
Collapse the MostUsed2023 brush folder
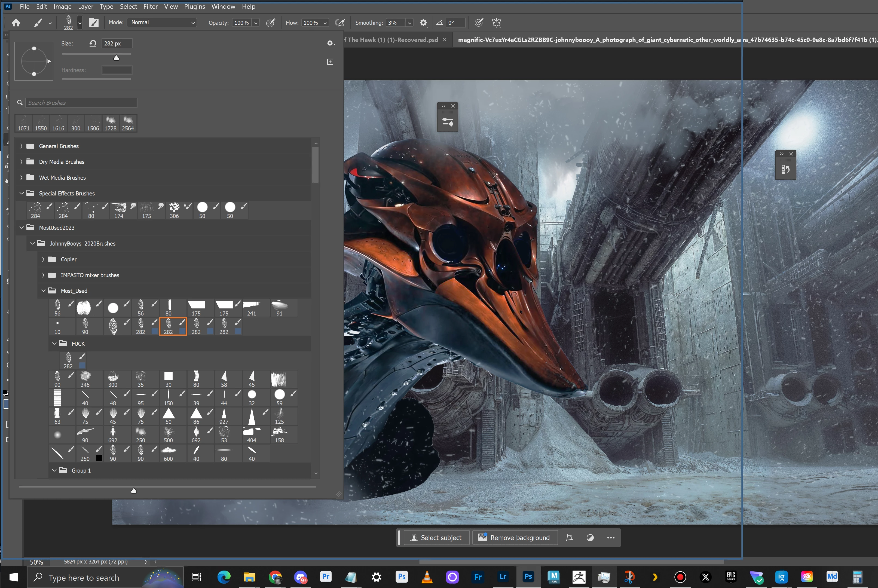click(x=22, y=228)
